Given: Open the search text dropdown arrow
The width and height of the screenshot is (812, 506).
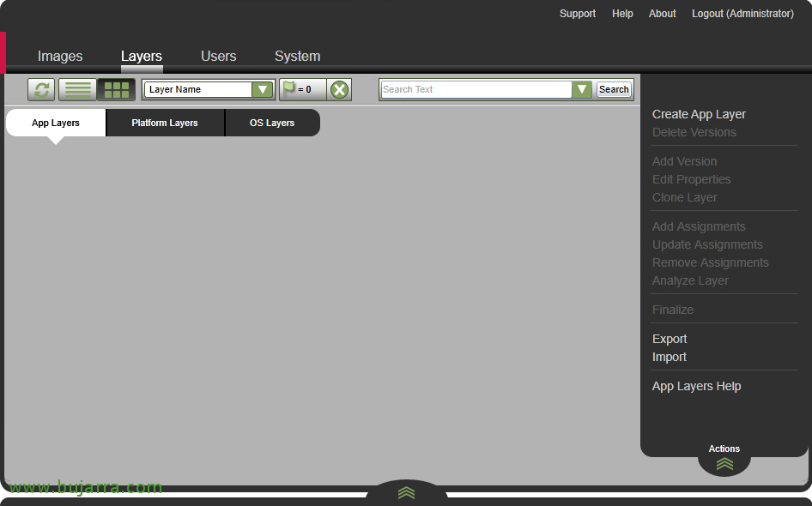Looking at the screenshot, I should [x=582, y=89].
